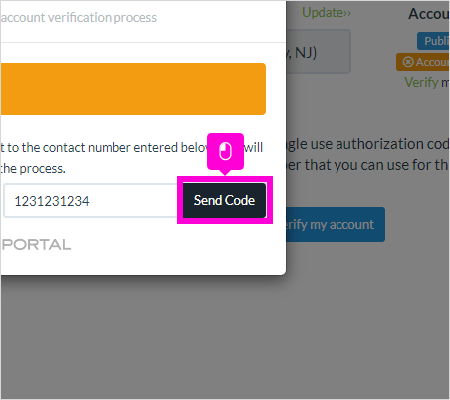450x400 pixels.
Task: Open the green Update›› link
Action: coord(326,13)
